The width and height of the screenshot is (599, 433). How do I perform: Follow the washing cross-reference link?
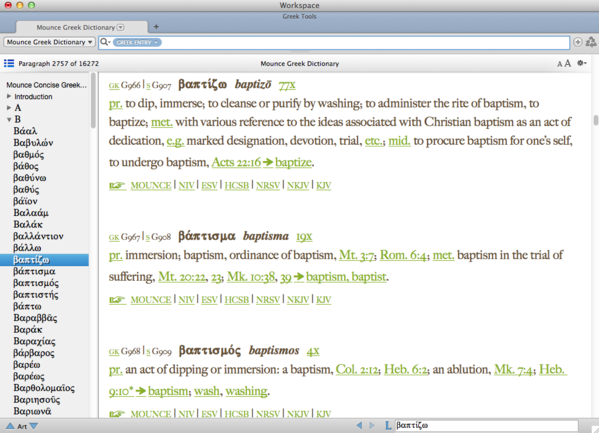point(246,391)
